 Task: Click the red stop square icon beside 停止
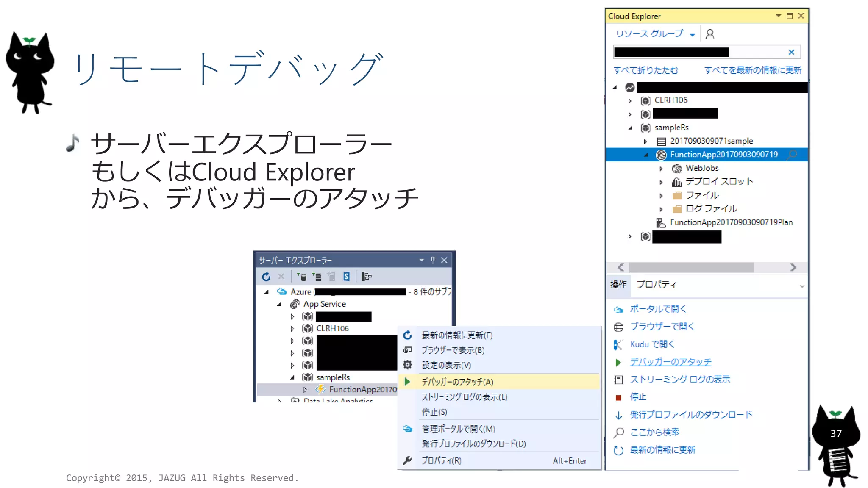click(618, 397)
